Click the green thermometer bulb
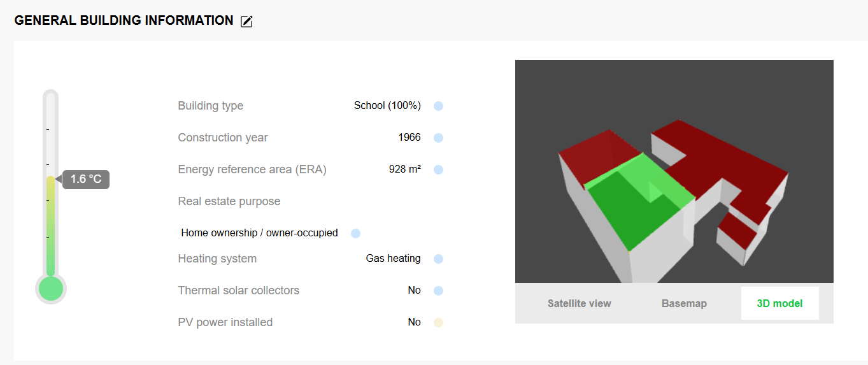This screenshot has width=868, height=365. click(x=51, y=289)
